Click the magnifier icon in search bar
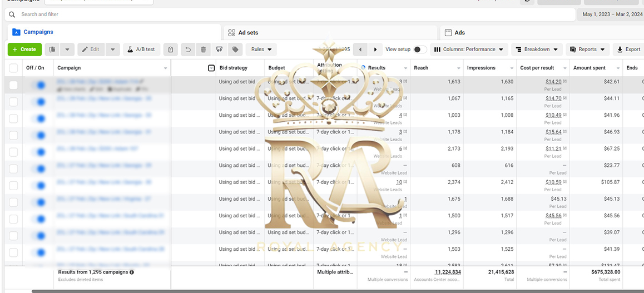644x293 pixels. coord(12,14)
